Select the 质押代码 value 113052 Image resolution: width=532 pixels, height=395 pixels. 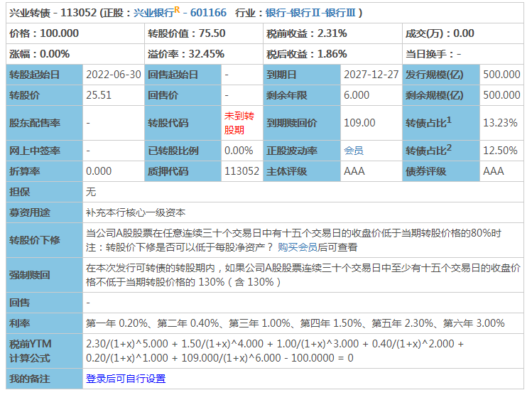(x=241, y=171)
